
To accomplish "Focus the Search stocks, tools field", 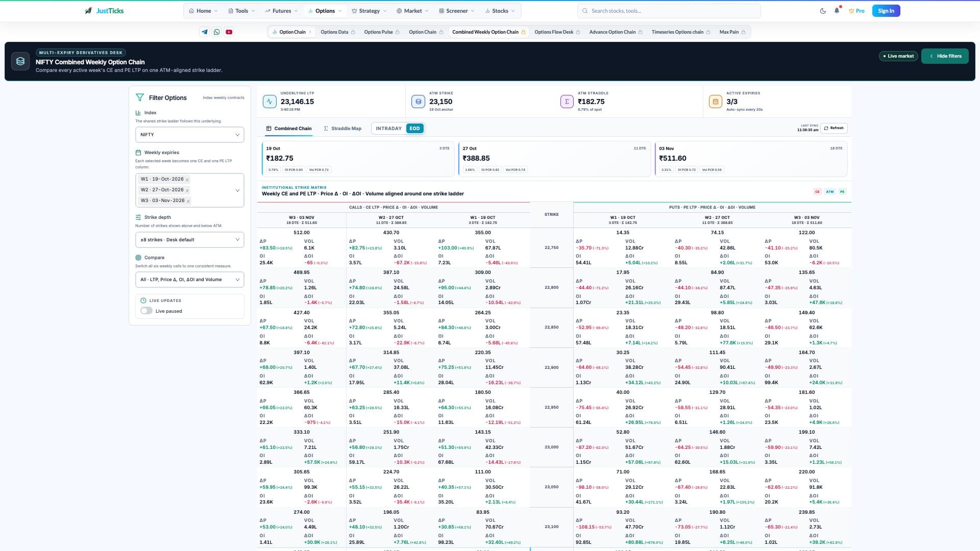I will 669,11.
